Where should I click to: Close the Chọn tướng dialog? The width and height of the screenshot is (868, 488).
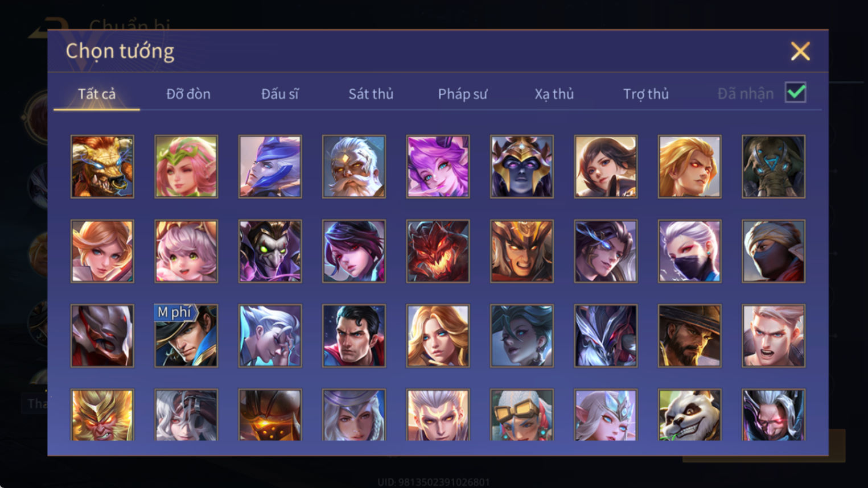pyautogui.click(x=800, y=51)
